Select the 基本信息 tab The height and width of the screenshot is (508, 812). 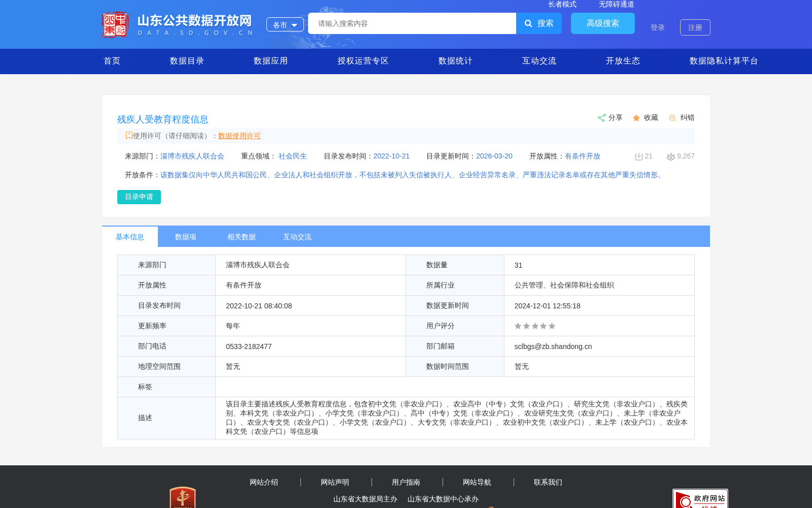130,237
